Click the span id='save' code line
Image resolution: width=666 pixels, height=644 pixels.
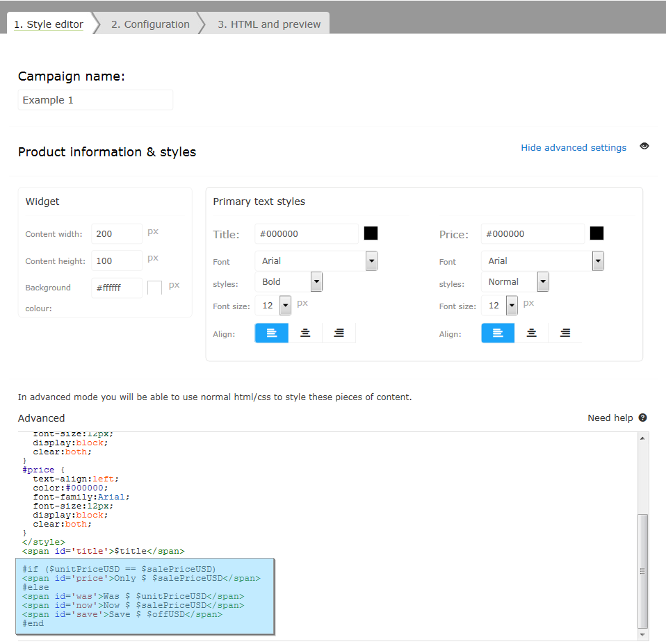coord(122,614)
